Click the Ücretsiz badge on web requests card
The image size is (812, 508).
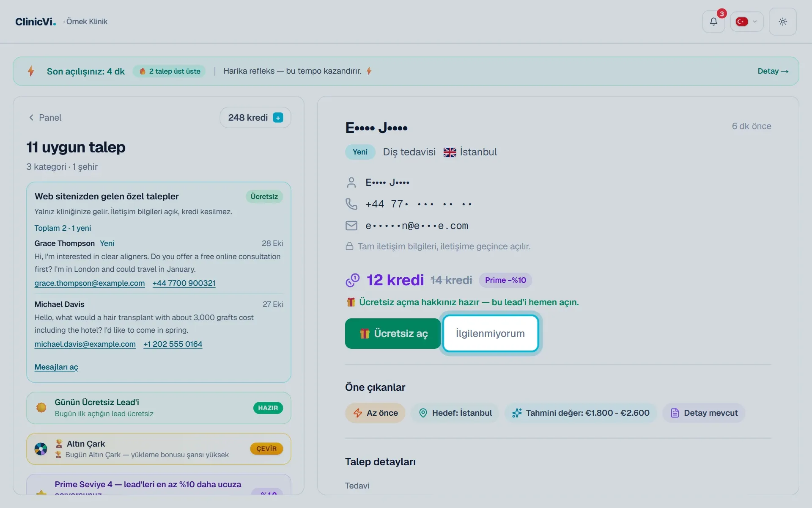[264, 196]
